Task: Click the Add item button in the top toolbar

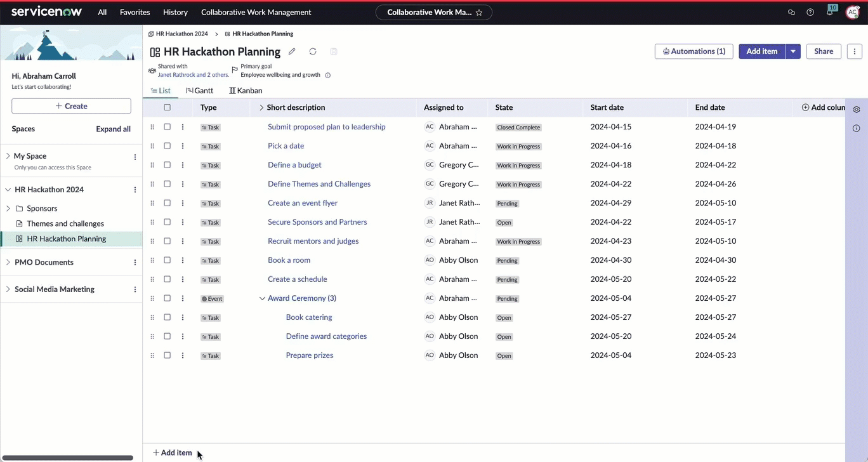Action: coord(761,51)
